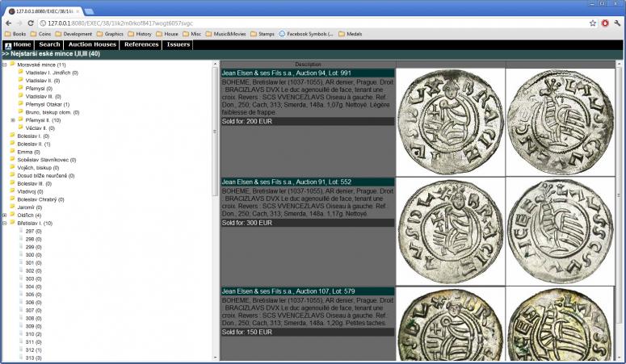626x364 pixels.
Task: Collapse the Moravské mince tree node
Action: coord(5,65)
